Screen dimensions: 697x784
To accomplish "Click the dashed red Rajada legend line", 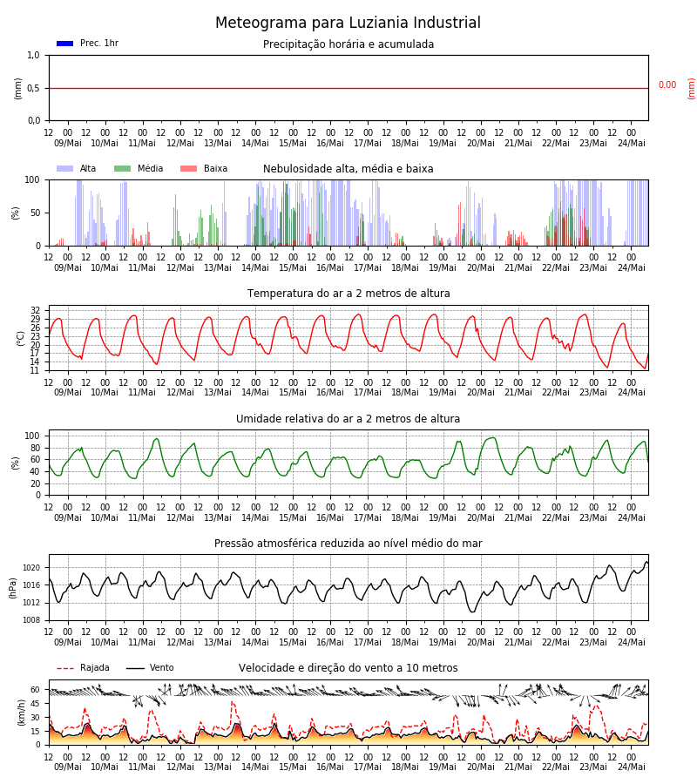I will (x=65, y=668).
